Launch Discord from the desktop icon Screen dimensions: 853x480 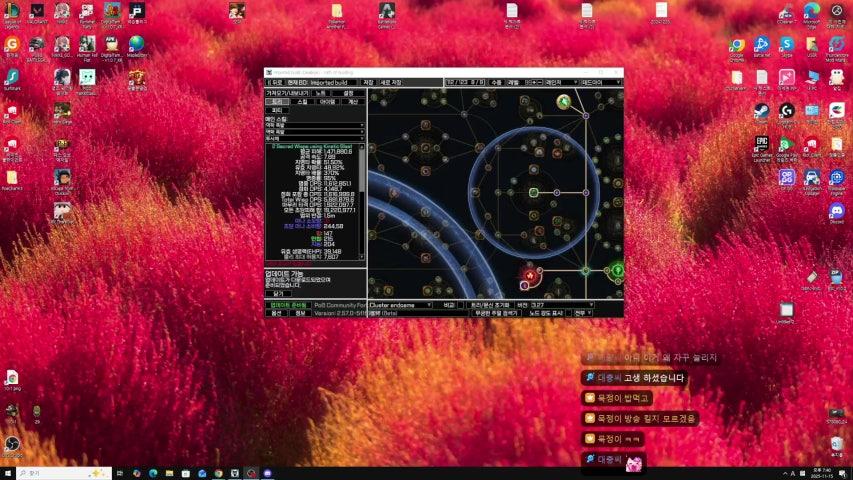pos(836,211)
